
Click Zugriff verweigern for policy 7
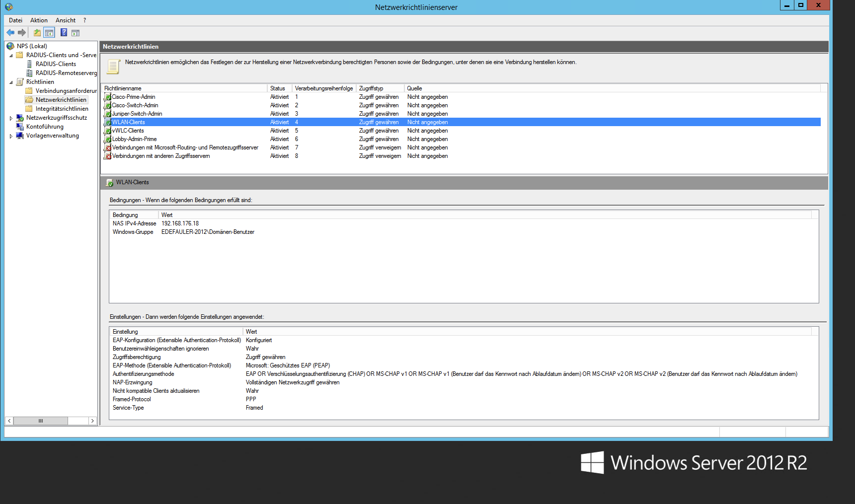(x=380, y=147)
